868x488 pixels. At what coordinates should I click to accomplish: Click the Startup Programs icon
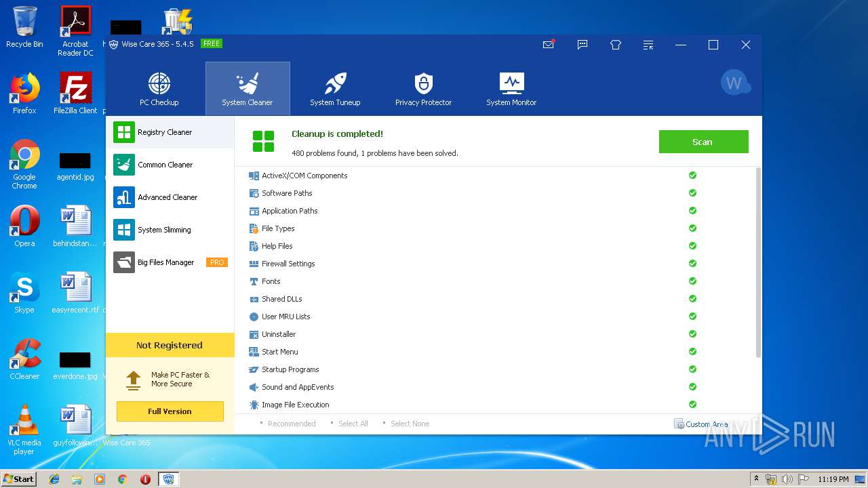click(254, 369)
